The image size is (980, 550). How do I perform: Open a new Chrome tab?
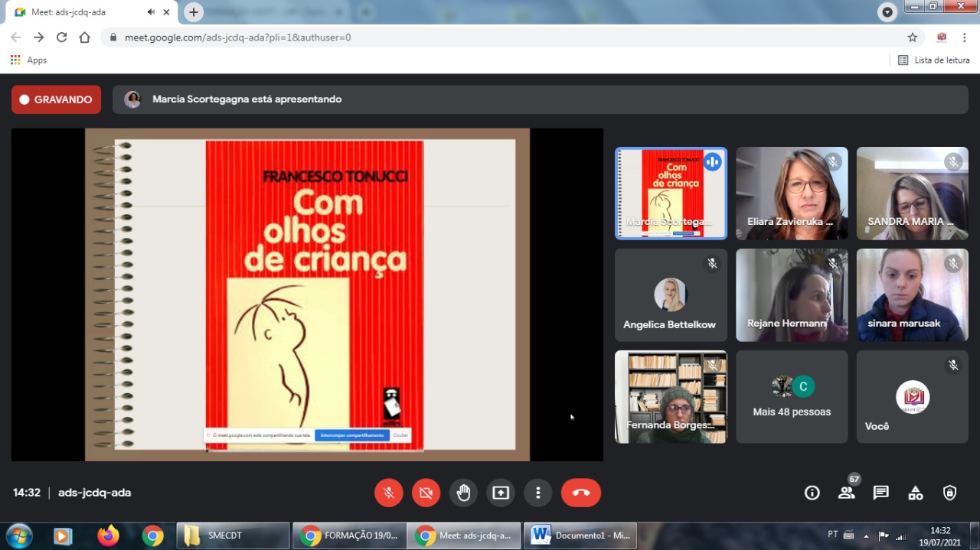pyautogui.click(x=194, y=12)
